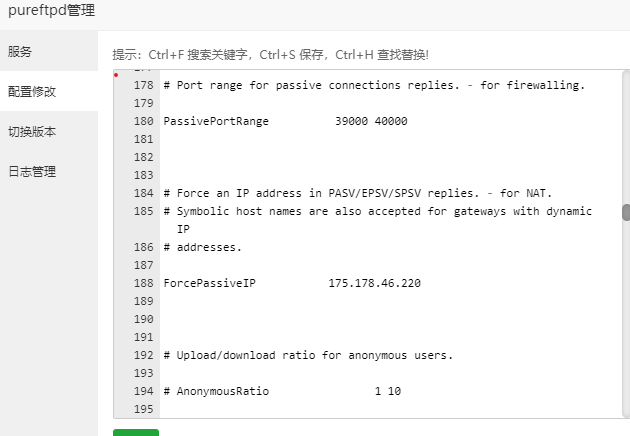Click empty line 182 in editor

pos(390,157)
